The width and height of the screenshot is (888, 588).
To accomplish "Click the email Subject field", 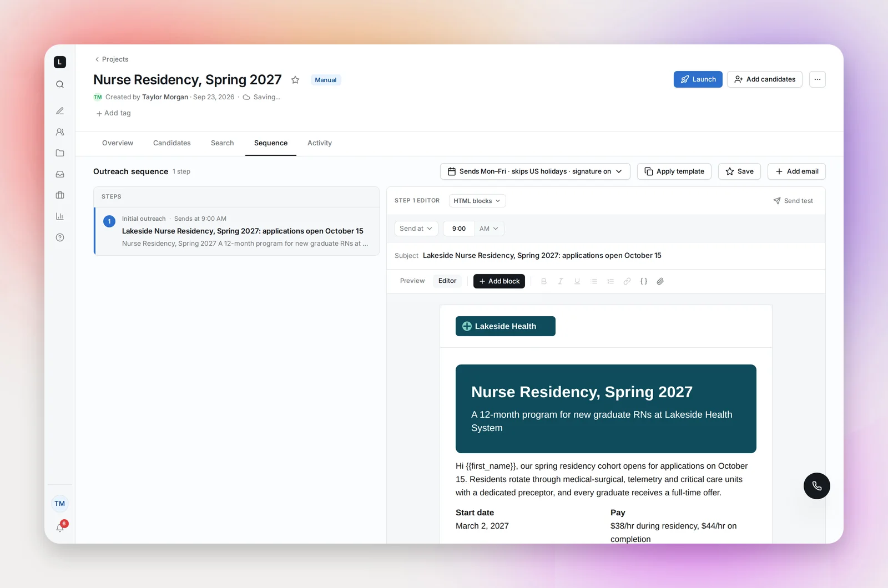I will point(606,256).
